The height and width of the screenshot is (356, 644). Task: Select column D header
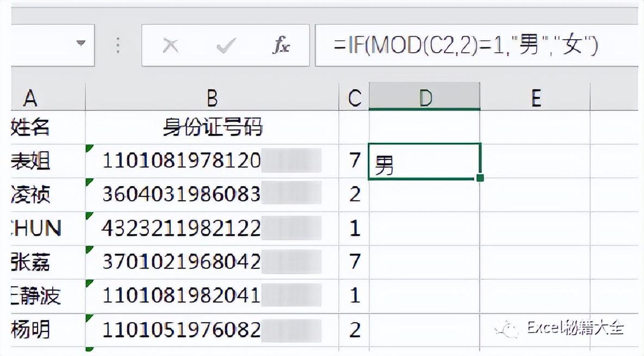click(424, 97)
